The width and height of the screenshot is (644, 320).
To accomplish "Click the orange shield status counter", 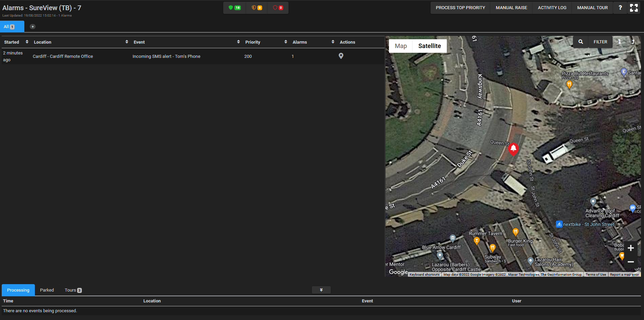I will [x=257, y=8].
